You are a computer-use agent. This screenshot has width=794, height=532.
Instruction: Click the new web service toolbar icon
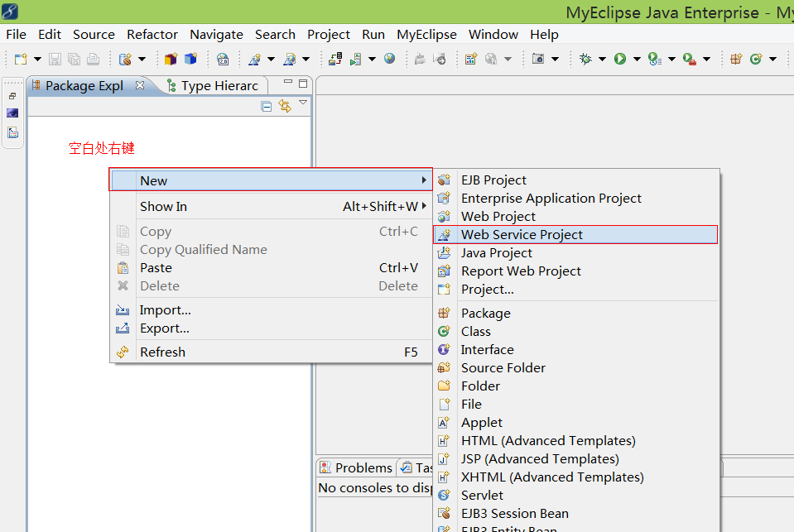tap(255, 60)
